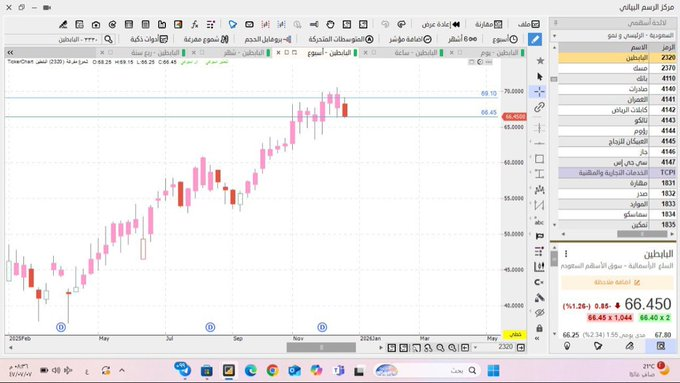Open the ملف file menu
The height and width of the screenshot is (383, 680).
[x=529, y=24]
